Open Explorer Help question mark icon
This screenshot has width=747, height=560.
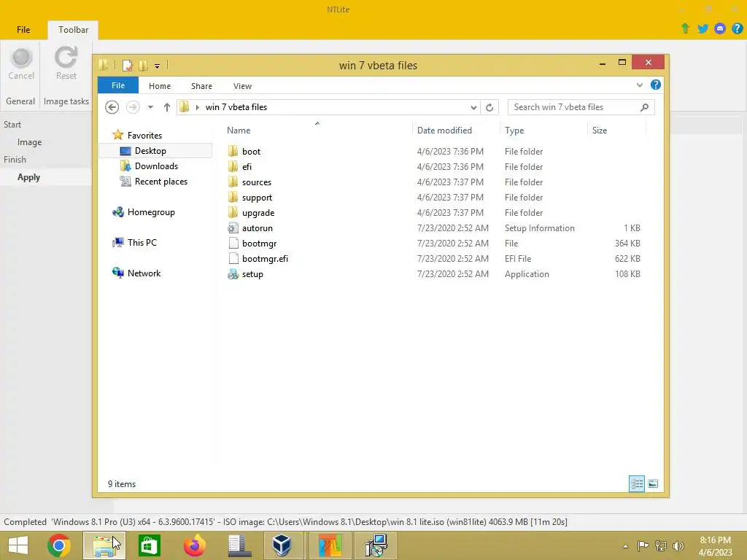pos(656,85)
